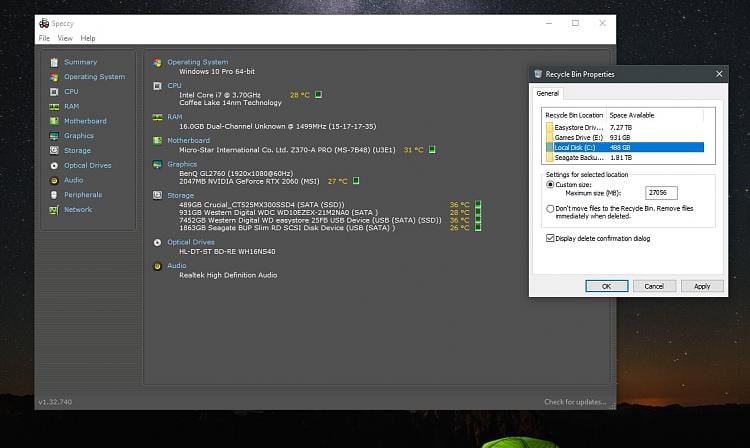Open the File menu in Speccy

click(44, 38)
